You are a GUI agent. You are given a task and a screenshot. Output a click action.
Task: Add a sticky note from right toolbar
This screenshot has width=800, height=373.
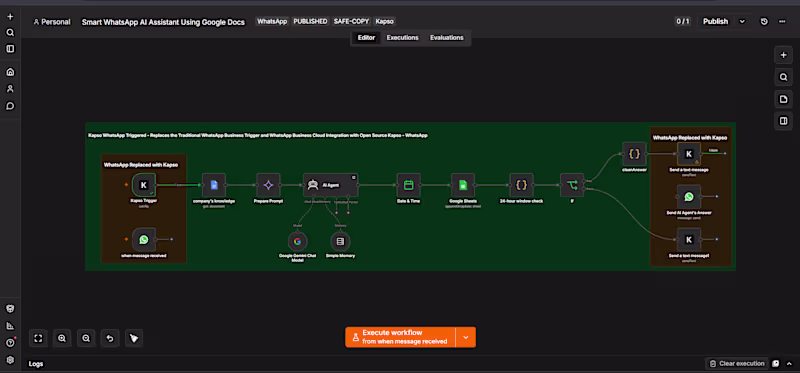(x=784, y=99)
